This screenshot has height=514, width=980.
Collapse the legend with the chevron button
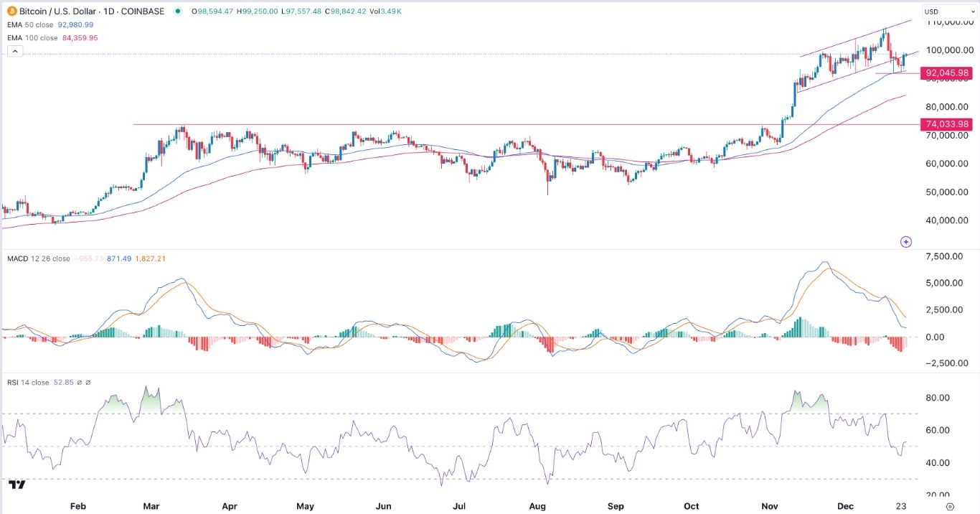(14, 51)
